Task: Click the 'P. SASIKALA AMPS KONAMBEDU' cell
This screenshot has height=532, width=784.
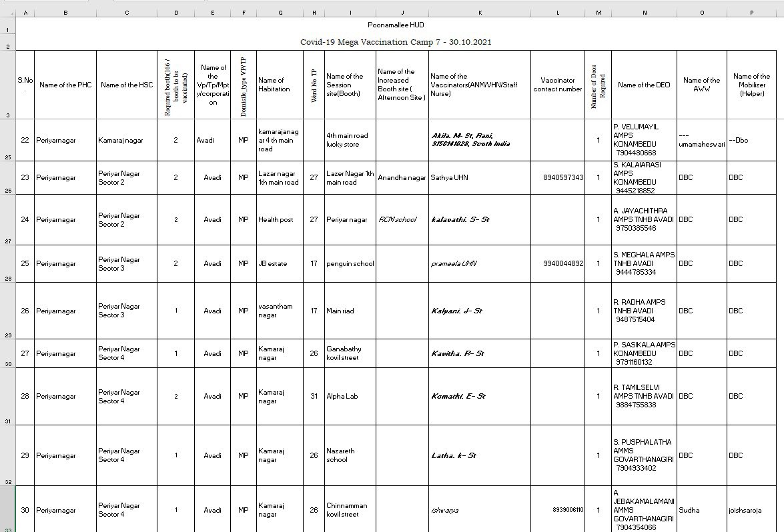Action: (644, 354)
